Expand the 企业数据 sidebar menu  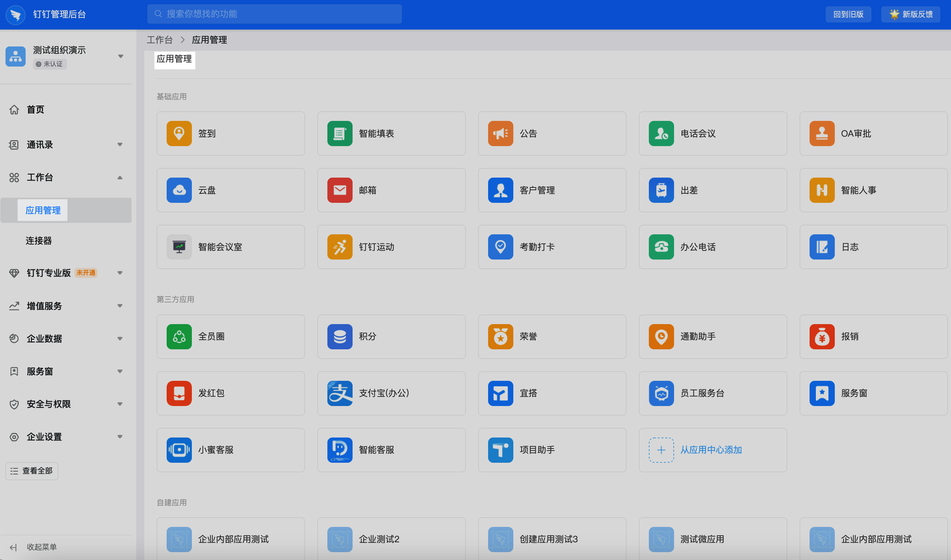120,339
